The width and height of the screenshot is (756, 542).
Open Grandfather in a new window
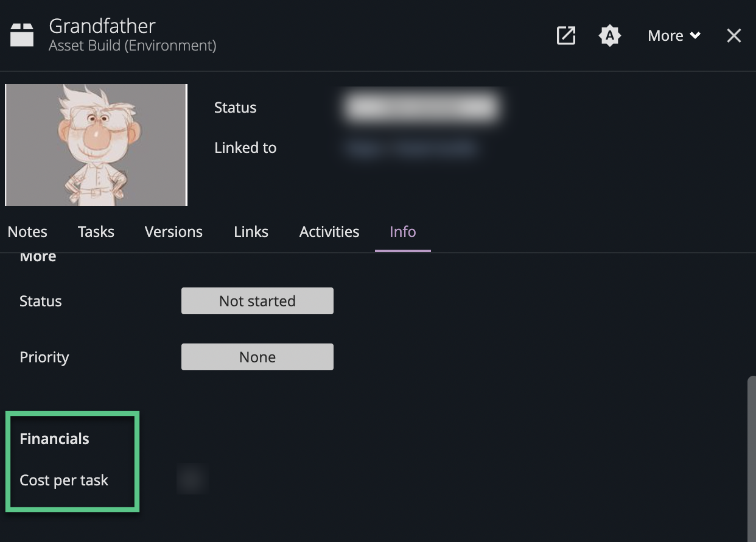[x=565, y=36]
